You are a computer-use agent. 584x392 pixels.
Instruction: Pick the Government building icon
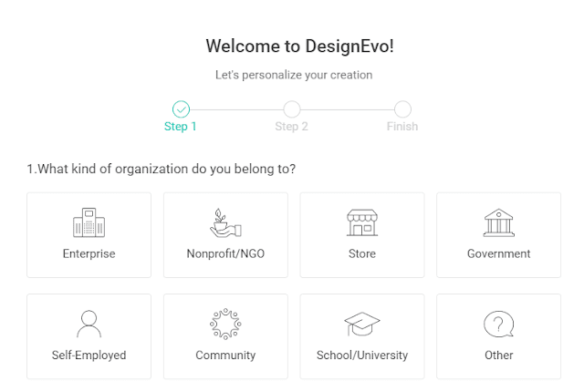[x=498, y=223]
